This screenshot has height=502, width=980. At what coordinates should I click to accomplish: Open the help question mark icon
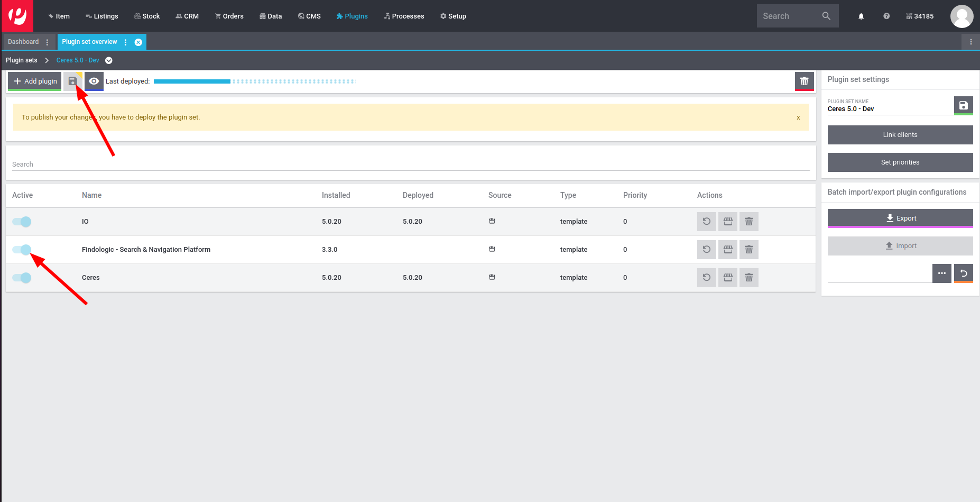pyautogui.click(x=886, y=16)
